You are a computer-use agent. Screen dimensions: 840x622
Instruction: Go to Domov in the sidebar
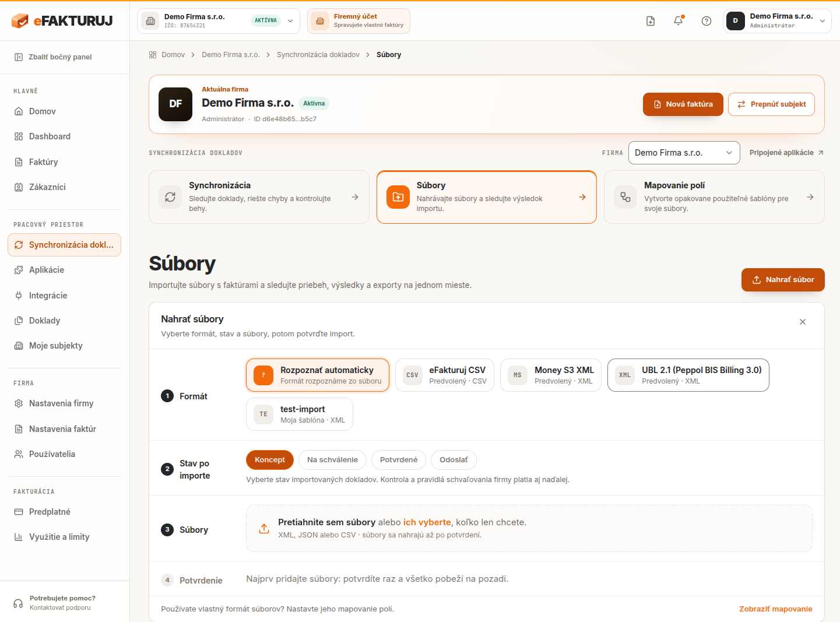pyautogui.click(x=64, y=111)
